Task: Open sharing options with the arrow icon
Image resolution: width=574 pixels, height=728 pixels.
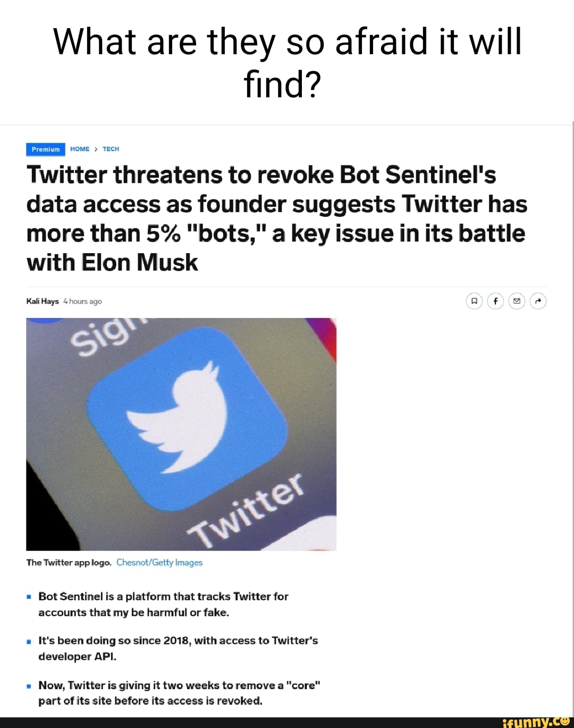Action: (538, 301)
